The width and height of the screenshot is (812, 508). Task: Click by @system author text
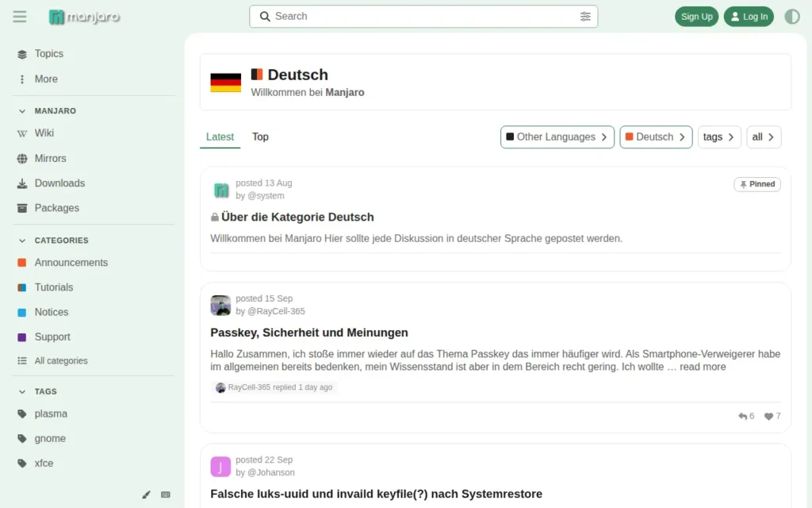(x=260, y=196)
